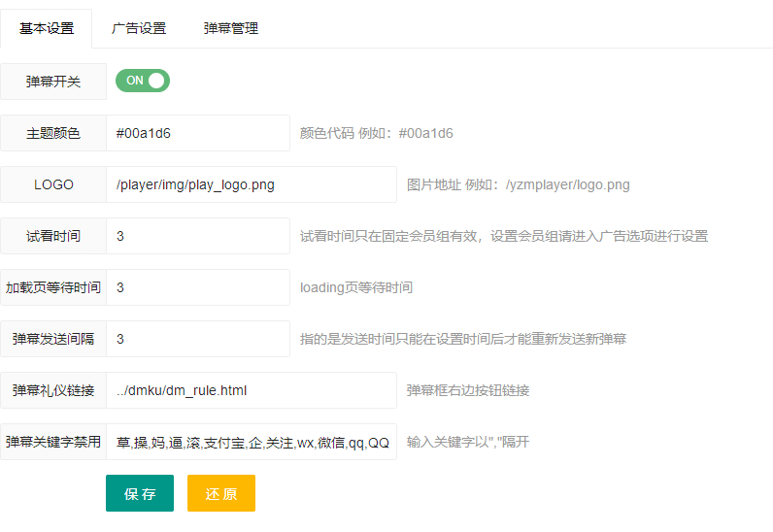This screenshot has width=773, height=532.
Task: Click the hint text 输入关键字以","隔开
Action: 468,442
